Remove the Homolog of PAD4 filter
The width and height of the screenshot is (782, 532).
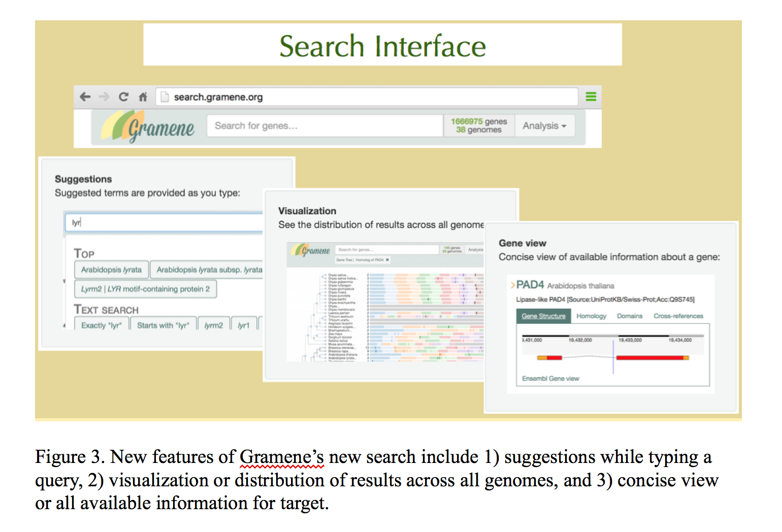click(387, 260)
